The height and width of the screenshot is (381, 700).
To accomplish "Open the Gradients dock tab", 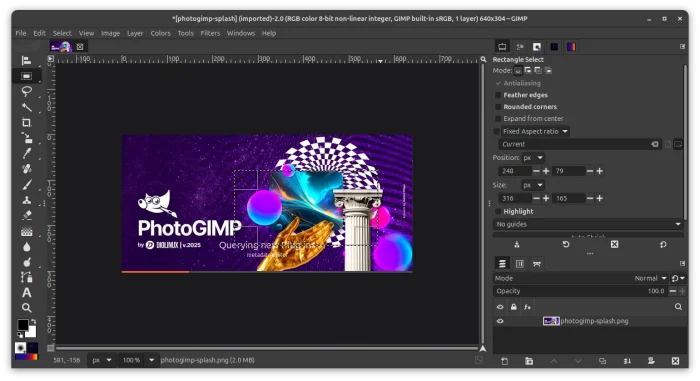I will click(x=571, y=46).
